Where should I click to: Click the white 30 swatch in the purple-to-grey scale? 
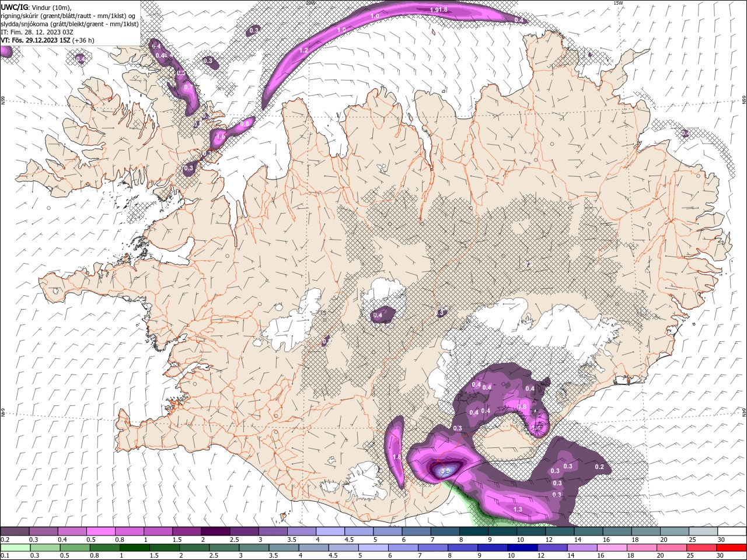click(732, 531)
